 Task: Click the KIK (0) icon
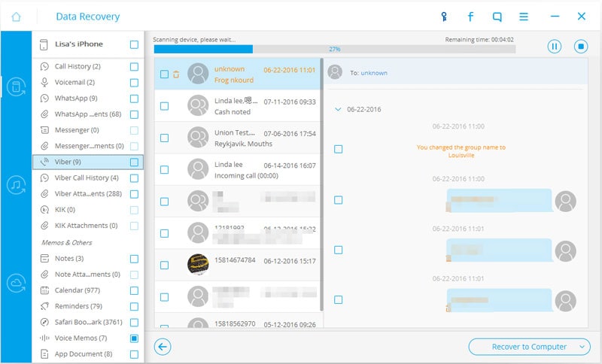[44, 210]
